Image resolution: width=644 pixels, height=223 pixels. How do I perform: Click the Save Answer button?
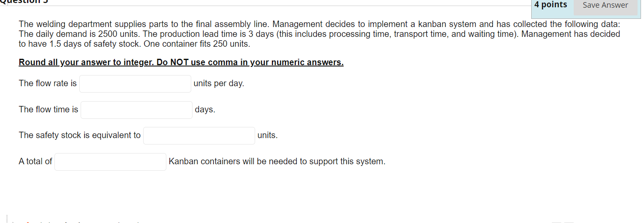[605, 6]
